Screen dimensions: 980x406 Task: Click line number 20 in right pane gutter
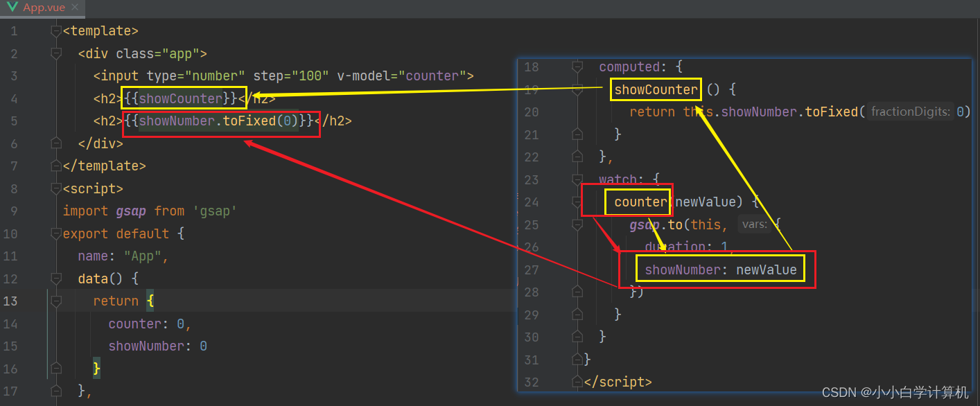532,112
